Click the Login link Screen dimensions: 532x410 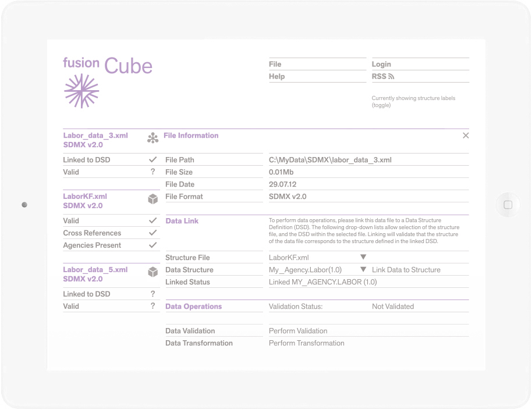pos(381,65)
